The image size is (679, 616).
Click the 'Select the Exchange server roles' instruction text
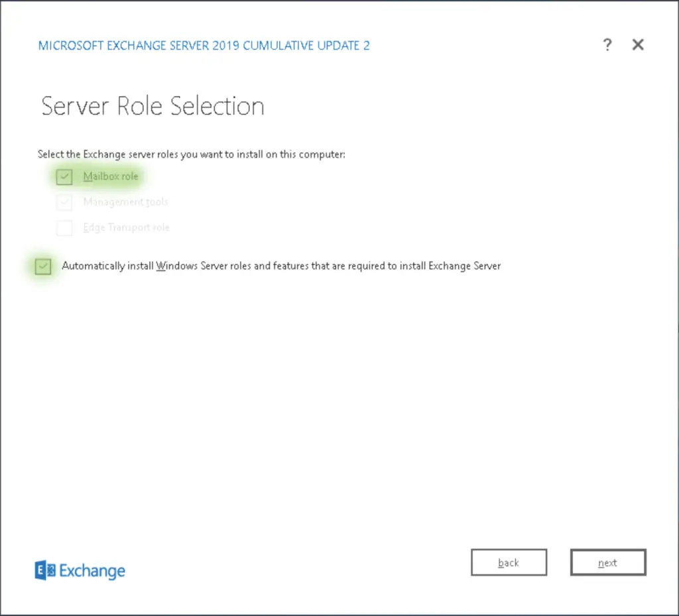[x=192, y=154]
